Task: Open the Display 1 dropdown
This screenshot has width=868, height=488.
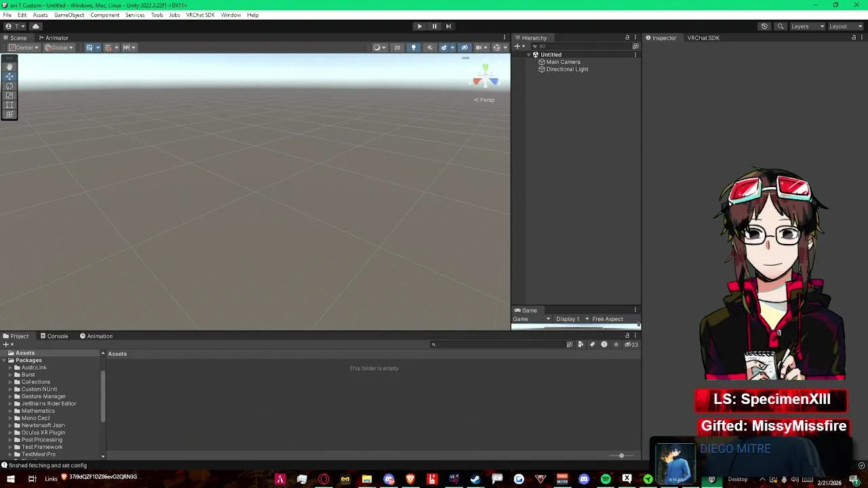Action: click(x=572, y=319)
